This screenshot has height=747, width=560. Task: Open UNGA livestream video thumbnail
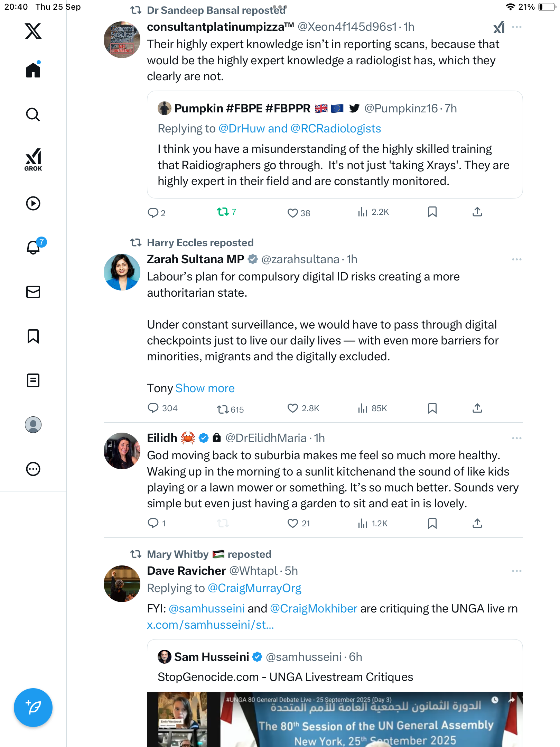335,719
